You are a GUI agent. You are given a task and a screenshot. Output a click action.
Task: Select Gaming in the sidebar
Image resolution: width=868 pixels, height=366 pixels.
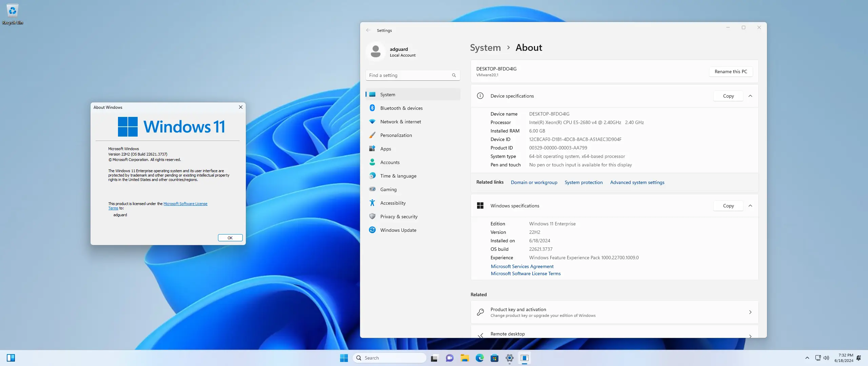pos(388,189)
